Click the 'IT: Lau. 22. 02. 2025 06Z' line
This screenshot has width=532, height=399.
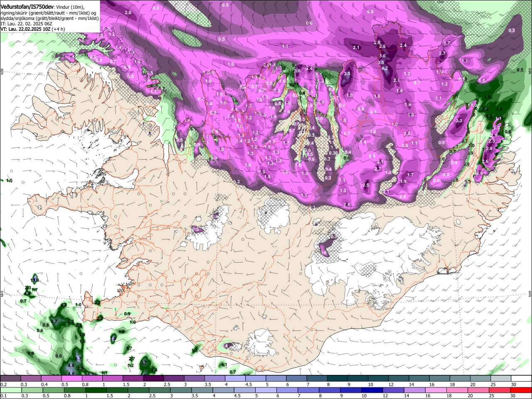click(x=26, y=24)
